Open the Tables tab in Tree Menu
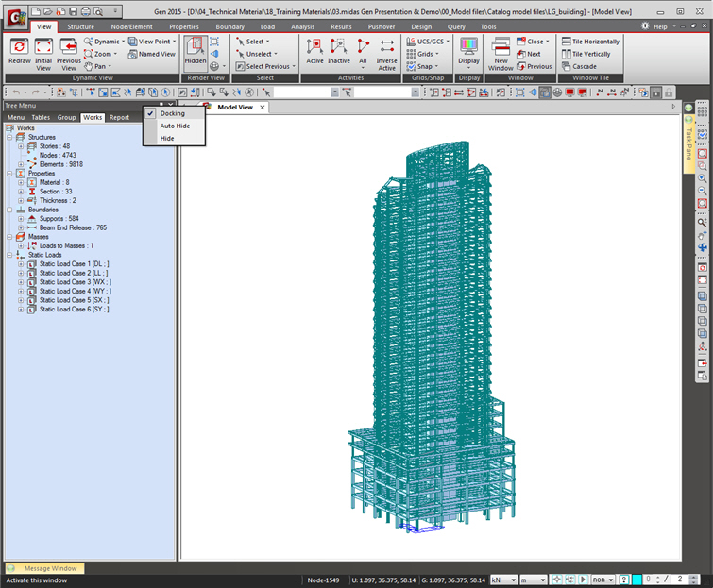This screenshot has width=713, height=588. 41,118
